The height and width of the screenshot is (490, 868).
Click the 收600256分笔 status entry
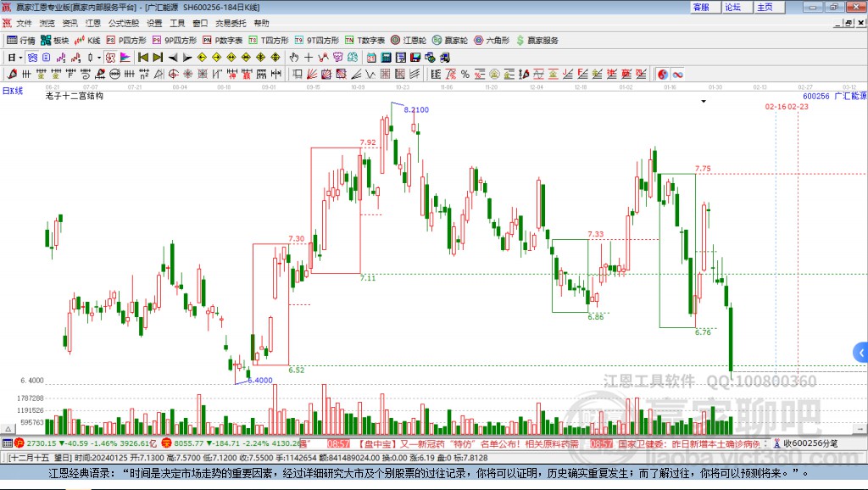(806, 443)
